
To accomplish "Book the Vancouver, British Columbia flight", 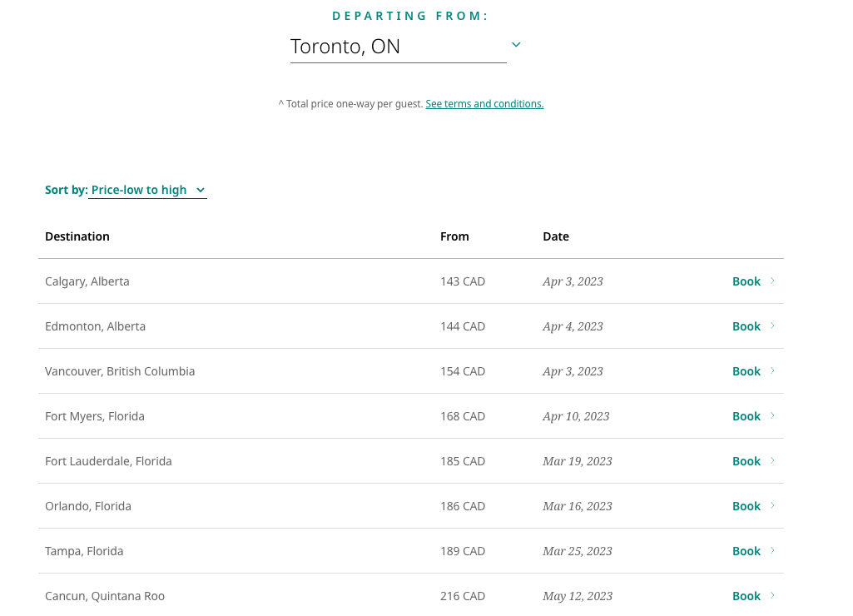I will (x=746, y=371).
